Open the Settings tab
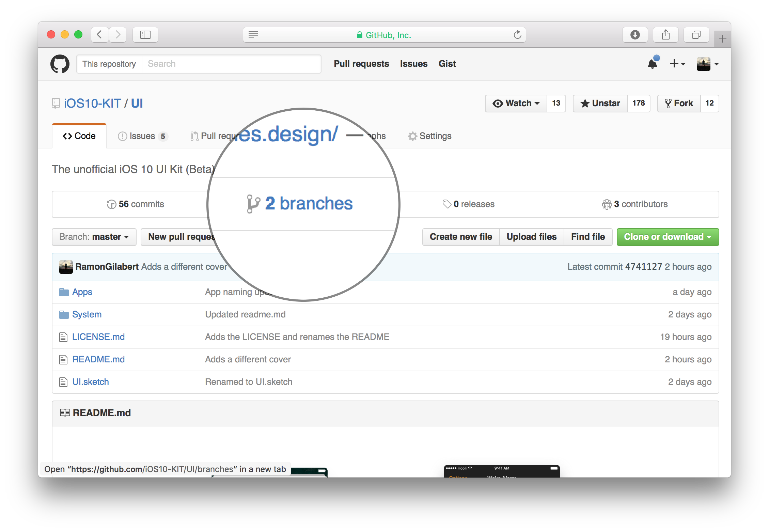 (x=430, y=136)
